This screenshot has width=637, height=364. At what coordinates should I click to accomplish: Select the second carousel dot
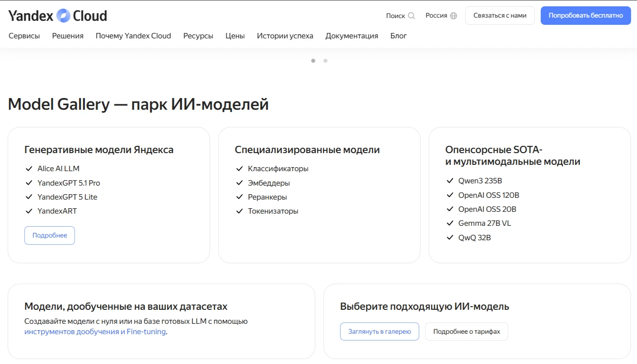[x=325, y=61]
